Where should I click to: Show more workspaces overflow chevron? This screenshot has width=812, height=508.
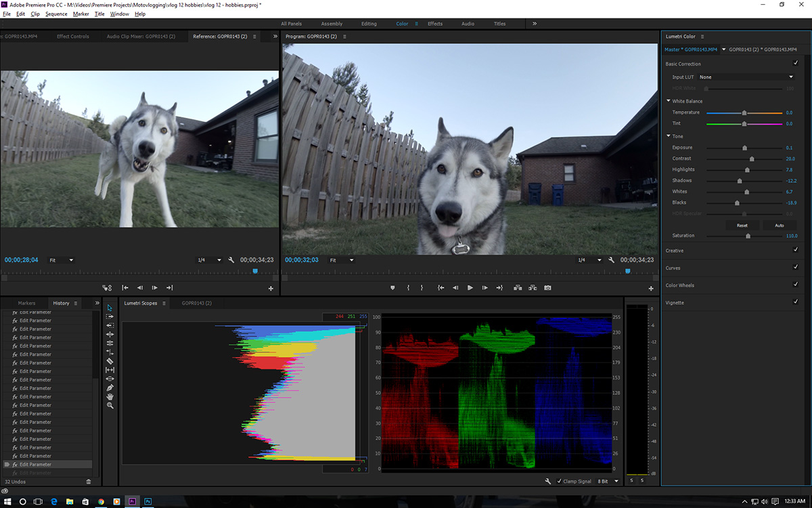535,24
